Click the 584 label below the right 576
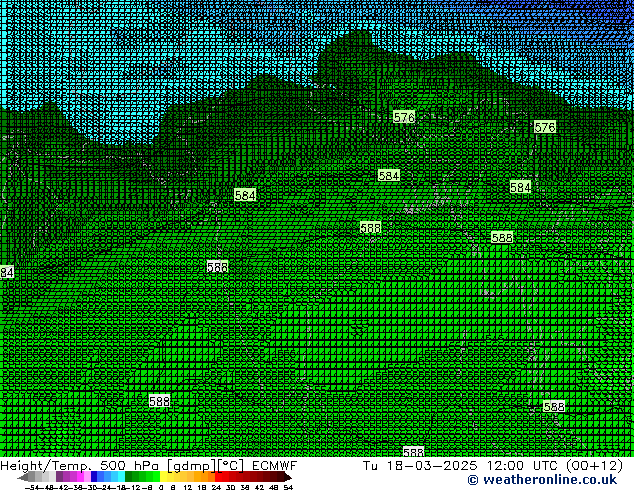634x490 pixels. pos(520,187)
